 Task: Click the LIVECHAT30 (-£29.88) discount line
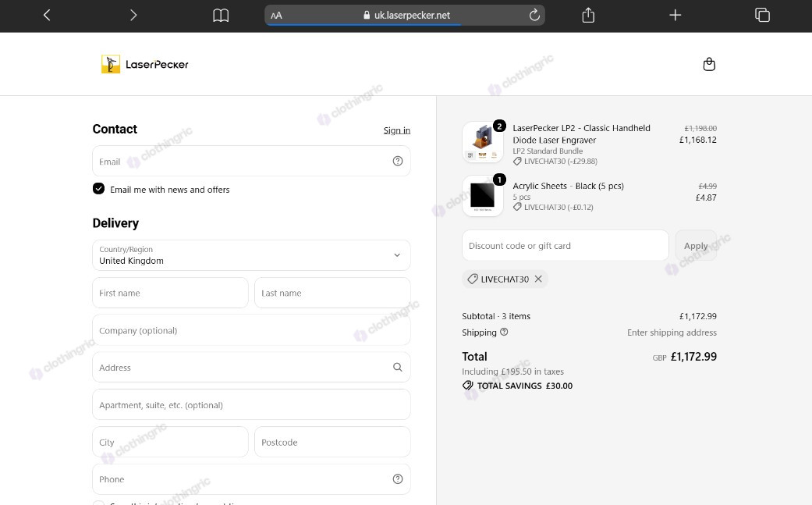pyautogui.click(x=555, y=161)
